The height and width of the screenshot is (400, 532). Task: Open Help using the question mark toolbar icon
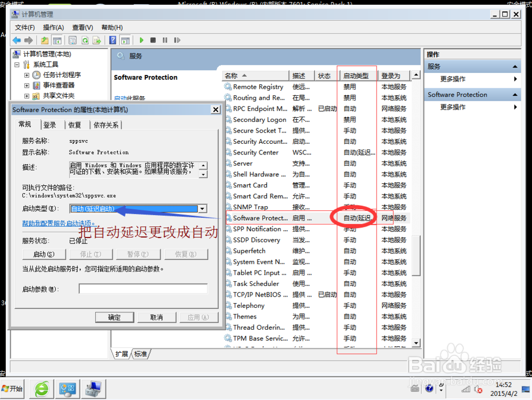pyautogui.click(x=113, y=40)
